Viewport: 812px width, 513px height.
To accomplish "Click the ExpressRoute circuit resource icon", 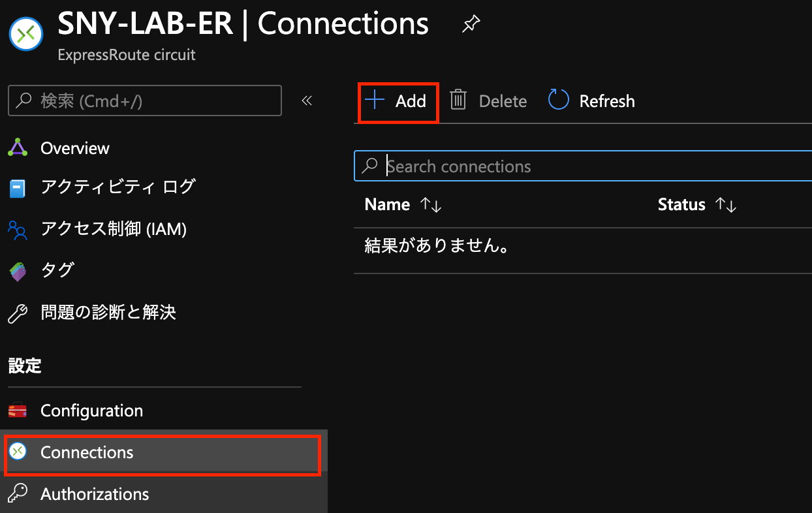I will [25, 33].
